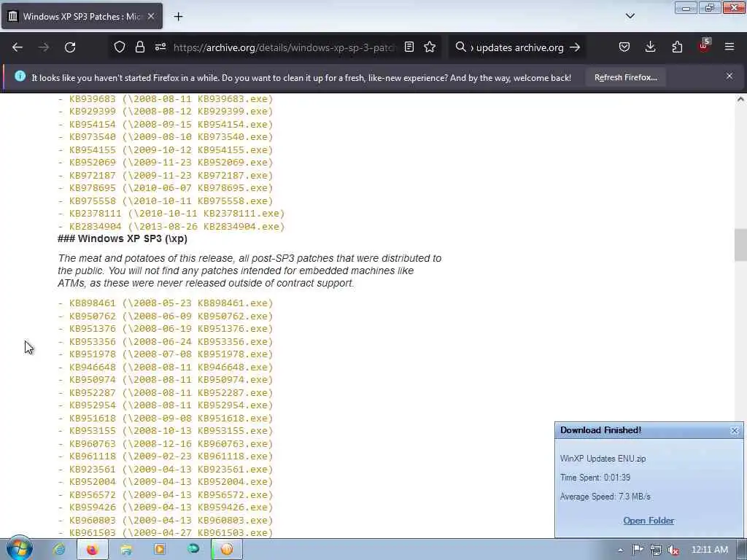Open site permissions icon in address bar
This screenshot has height=560, width=747.
click(x=160, y=47)
